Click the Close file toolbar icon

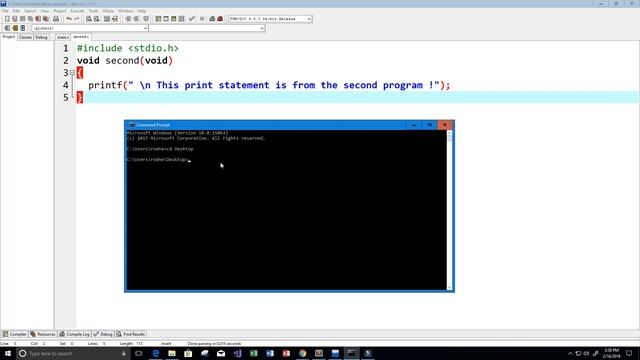(x=38, y=19)
